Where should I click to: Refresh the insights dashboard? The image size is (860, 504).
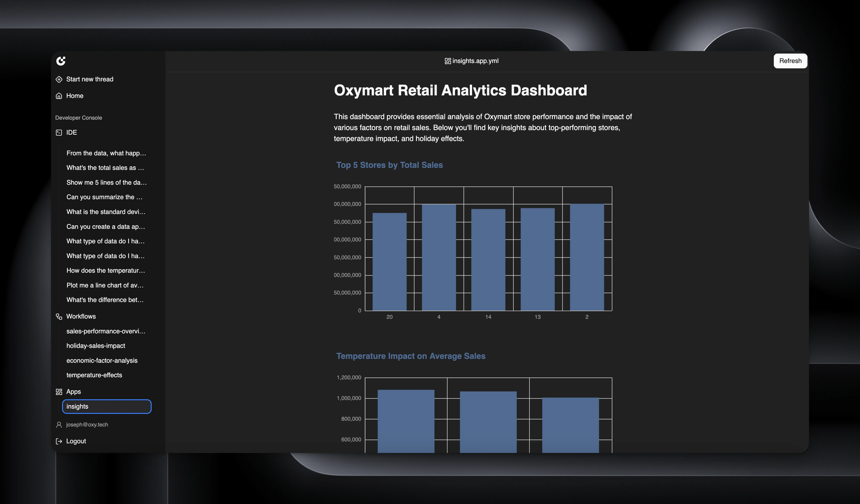[790, 61]
